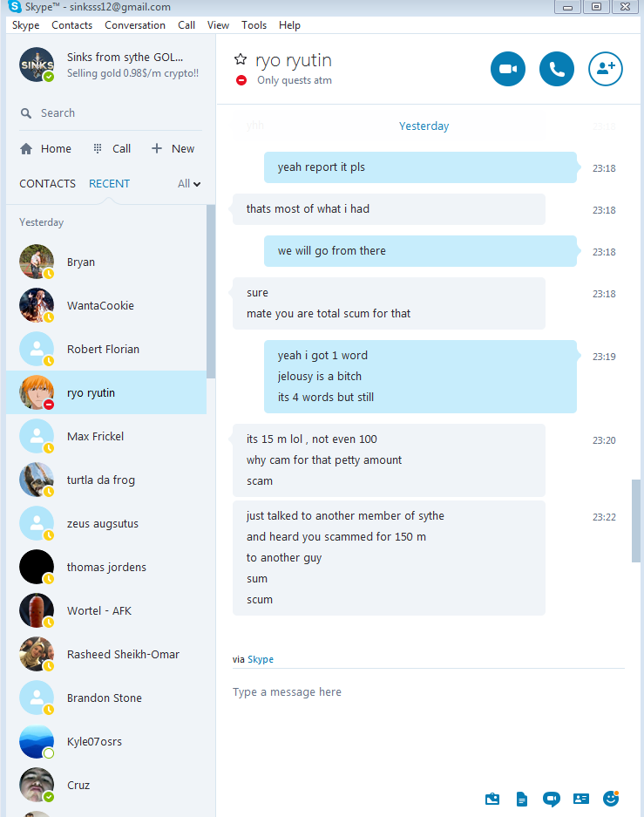Click the send photo icon
The width and height of the screenshot is (644, 817).
[492, 799]
